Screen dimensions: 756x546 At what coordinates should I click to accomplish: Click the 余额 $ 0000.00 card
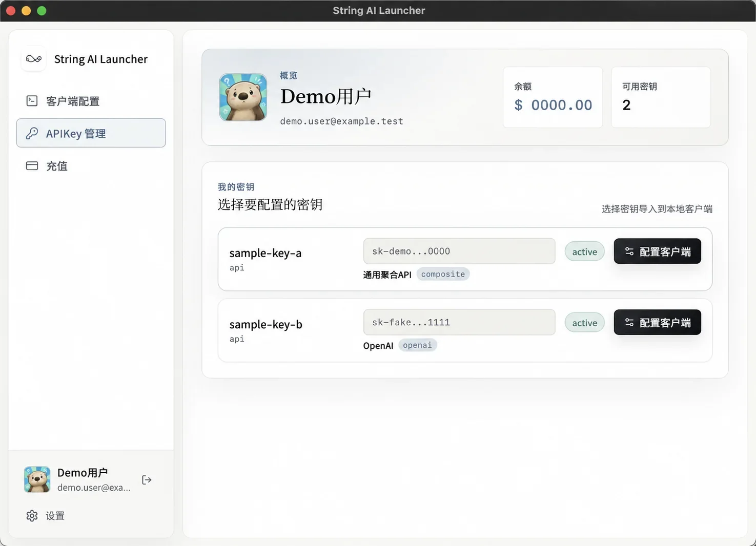tap(553, 97)
